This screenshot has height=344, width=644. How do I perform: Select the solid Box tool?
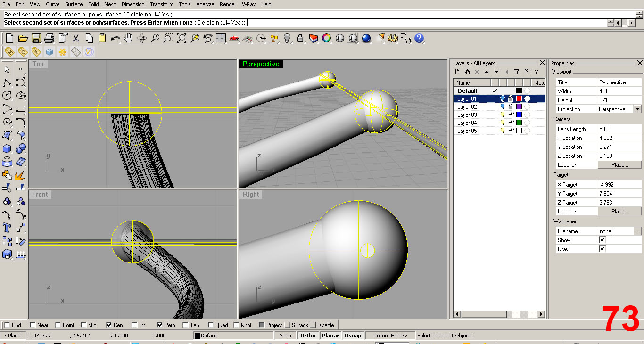[x=7, y=148]
